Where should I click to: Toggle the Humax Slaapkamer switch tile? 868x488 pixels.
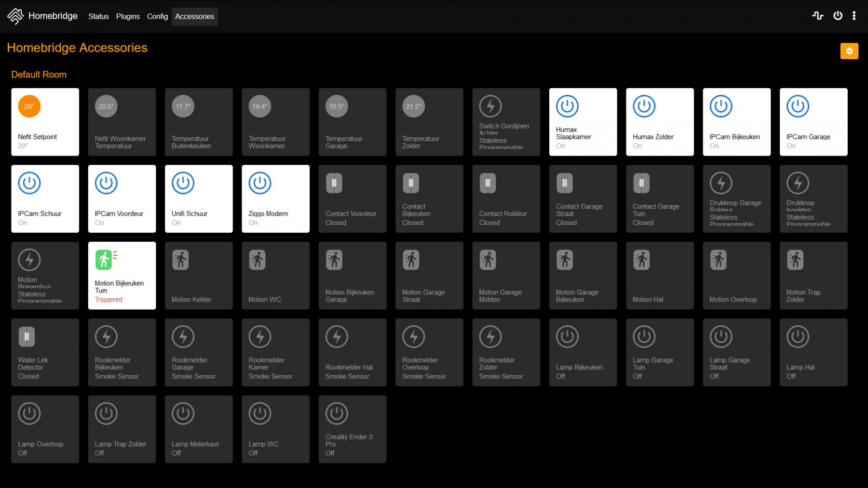(x=583, y=122)
